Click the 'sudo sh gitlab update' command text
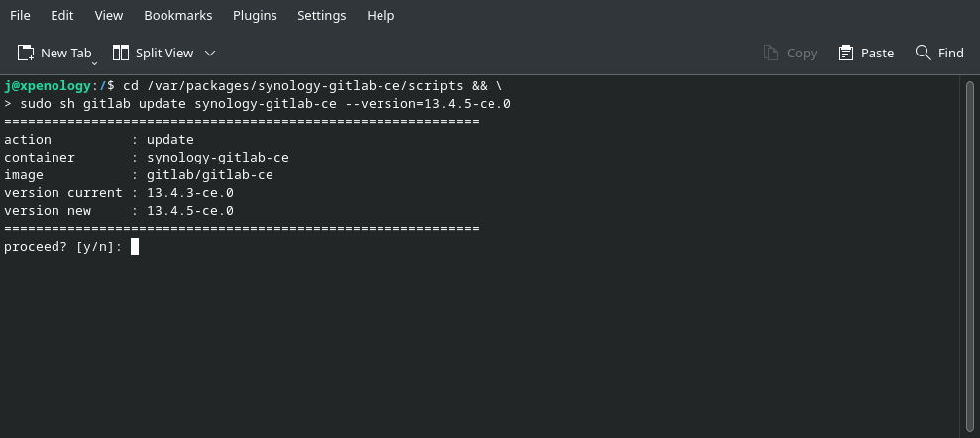Viewport: 980px width, 438px height. point(103,104)
